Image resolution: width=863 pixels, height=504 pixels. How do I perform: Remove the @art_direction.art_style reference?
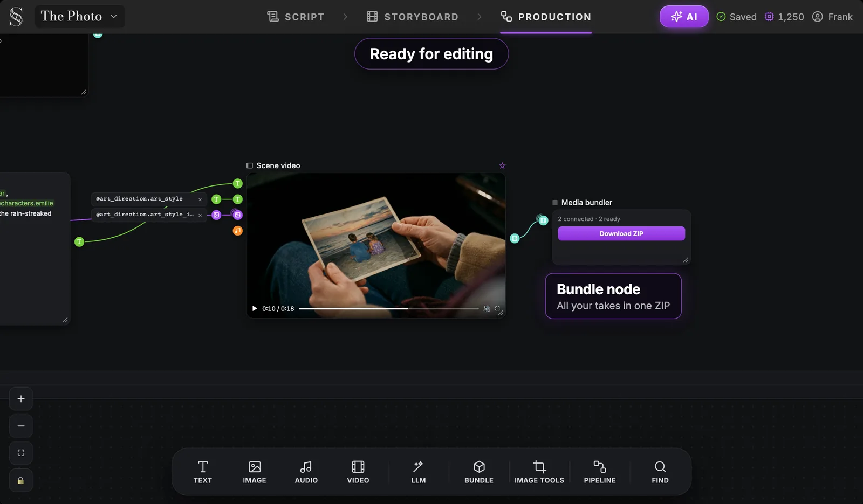pos(200,199)
